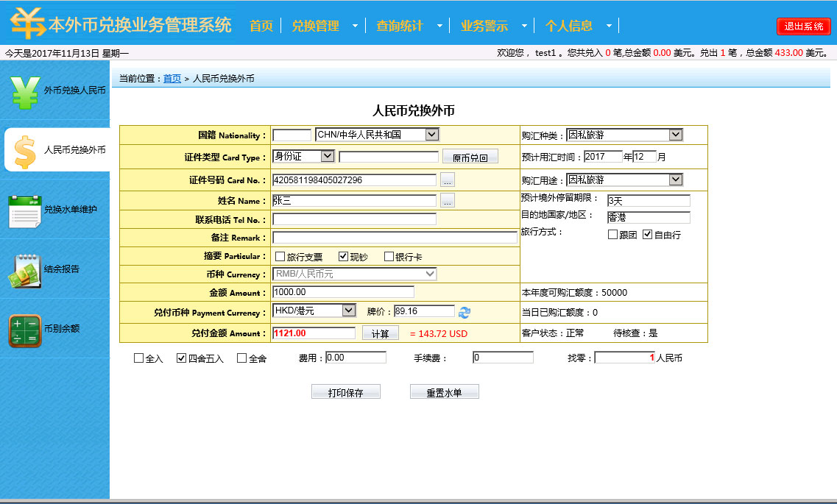Viewport: 837px width, 504px height.
Task: Click 手续费 field
Action: coord(503,358)
